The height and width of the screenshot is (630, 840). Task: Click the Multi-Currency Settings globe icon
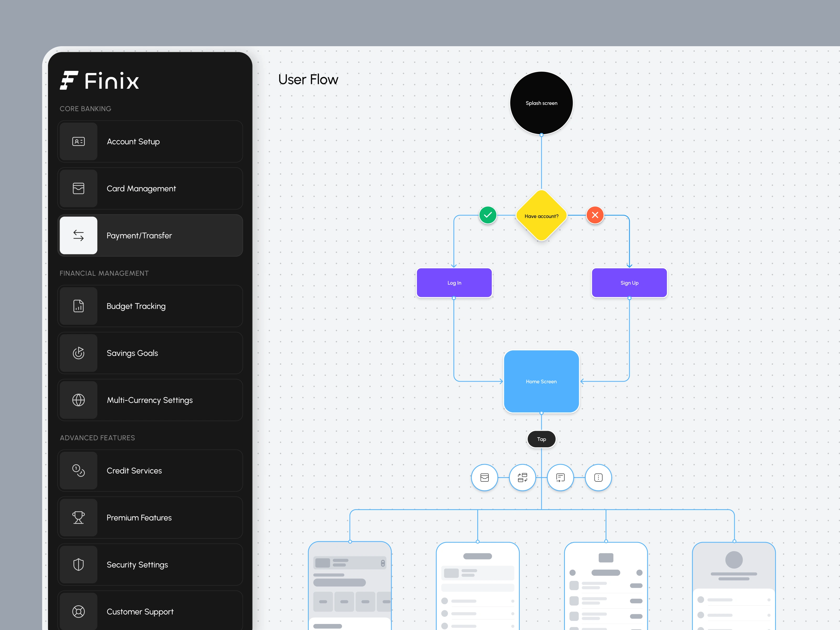coord(78,400)
